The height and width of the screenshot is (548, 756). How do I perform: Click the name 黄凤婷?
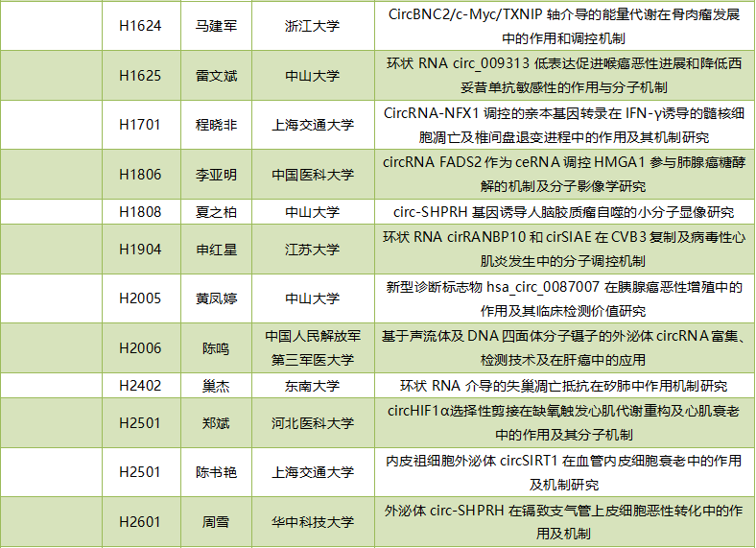216,298
